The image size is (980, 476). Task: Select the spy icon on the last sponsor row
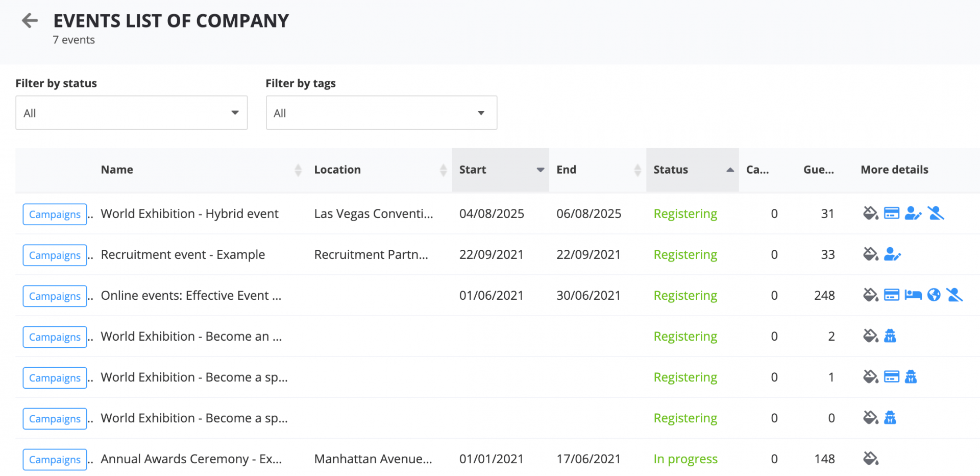pyautogui.click(x=891, y=418)
